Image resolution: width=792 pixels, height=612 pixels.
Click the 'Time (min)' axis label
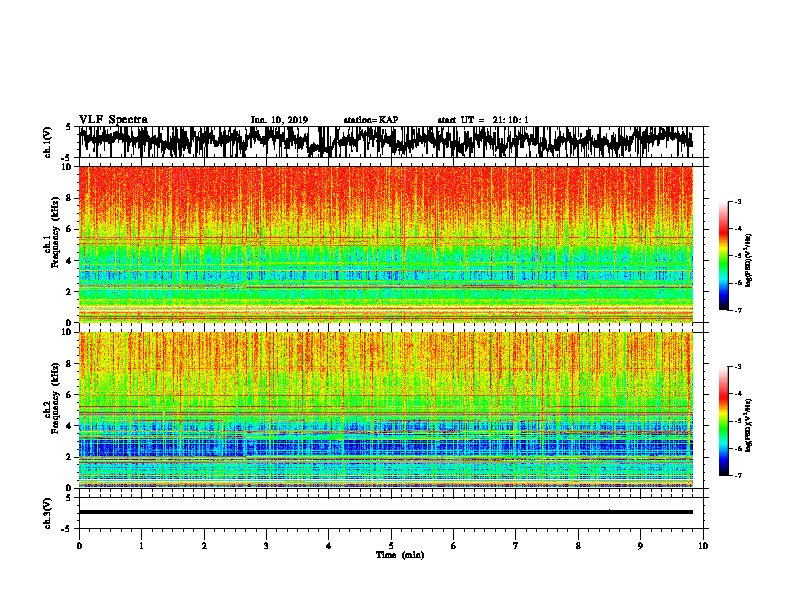400,555
